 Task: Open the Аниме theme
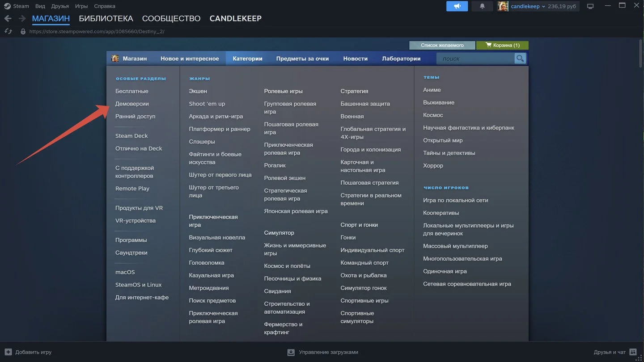[x=432, y=90]
